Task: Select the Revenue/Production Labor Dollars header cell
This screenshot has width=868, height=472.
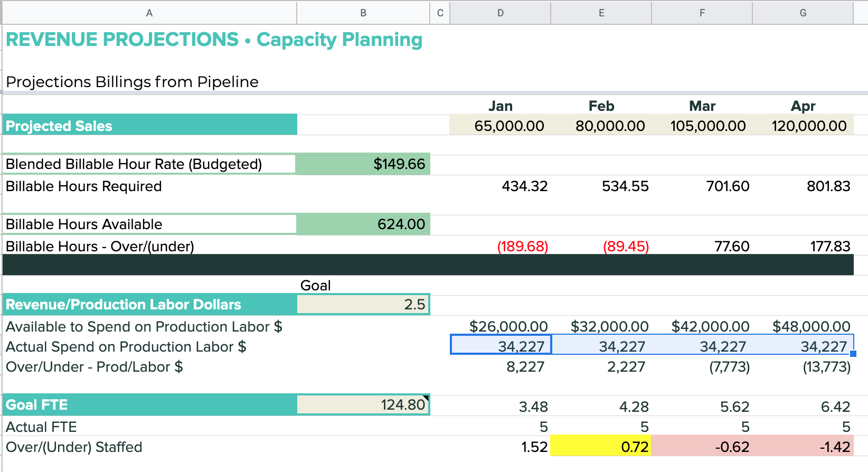Action: 149,305
